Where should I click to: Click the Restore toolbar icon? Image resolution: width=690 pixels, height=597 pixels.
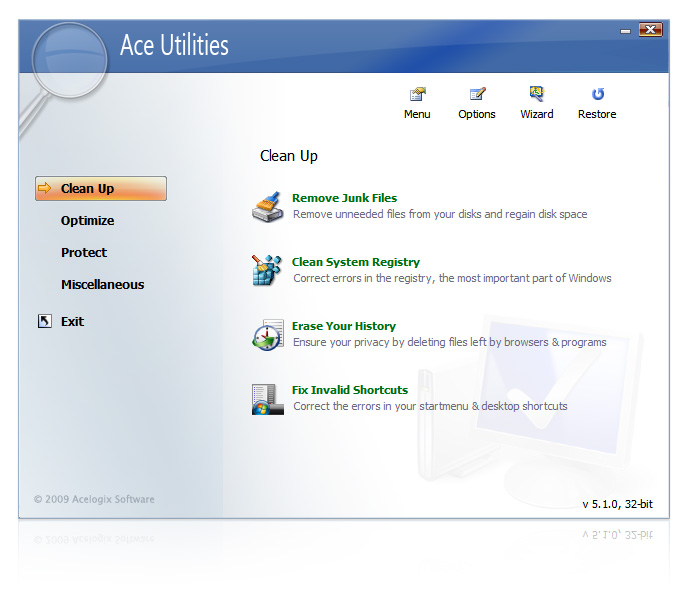coord(597,95)
